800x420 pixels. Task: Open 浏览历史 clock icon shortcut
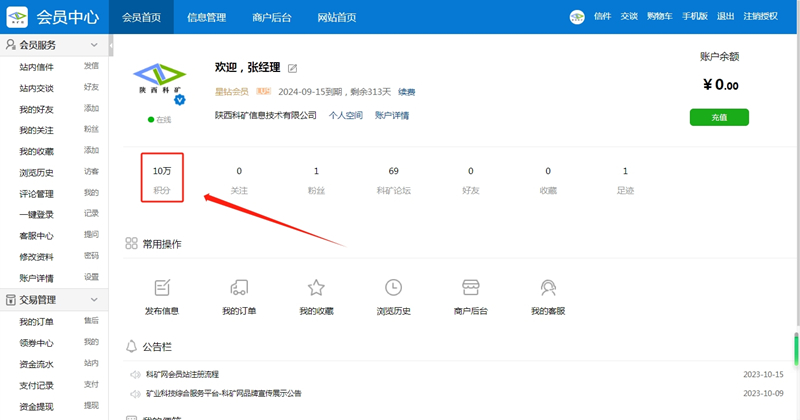point(393,288)
